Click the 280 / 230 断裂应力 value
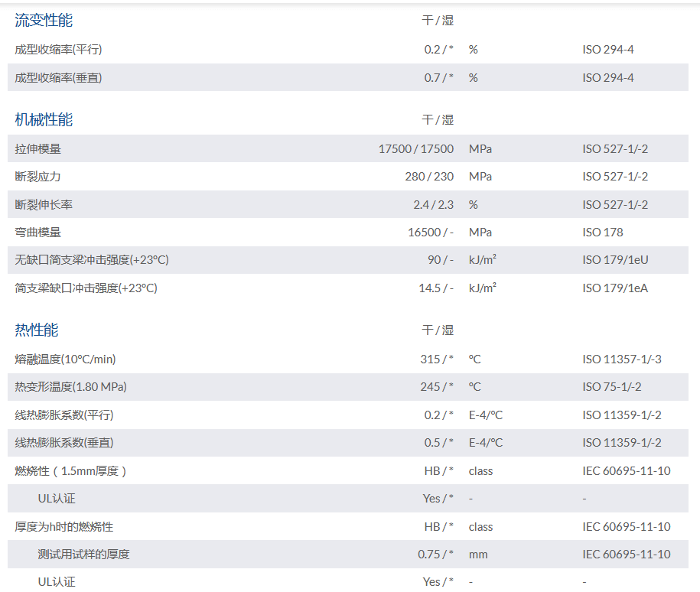Viewport: 700px width, 592px height. (428, 177)
